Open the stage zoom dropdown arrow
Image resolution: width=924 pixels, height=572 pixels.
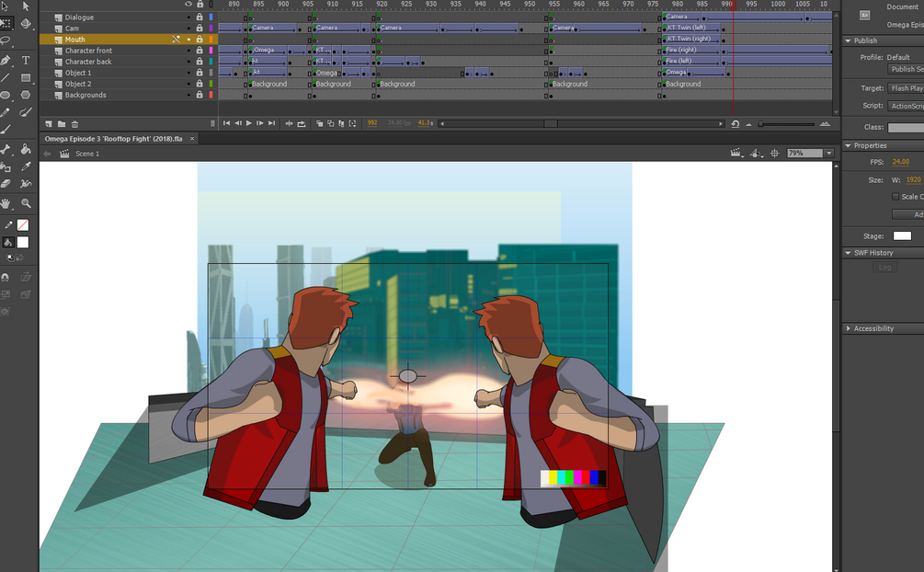tap(829, 154)
